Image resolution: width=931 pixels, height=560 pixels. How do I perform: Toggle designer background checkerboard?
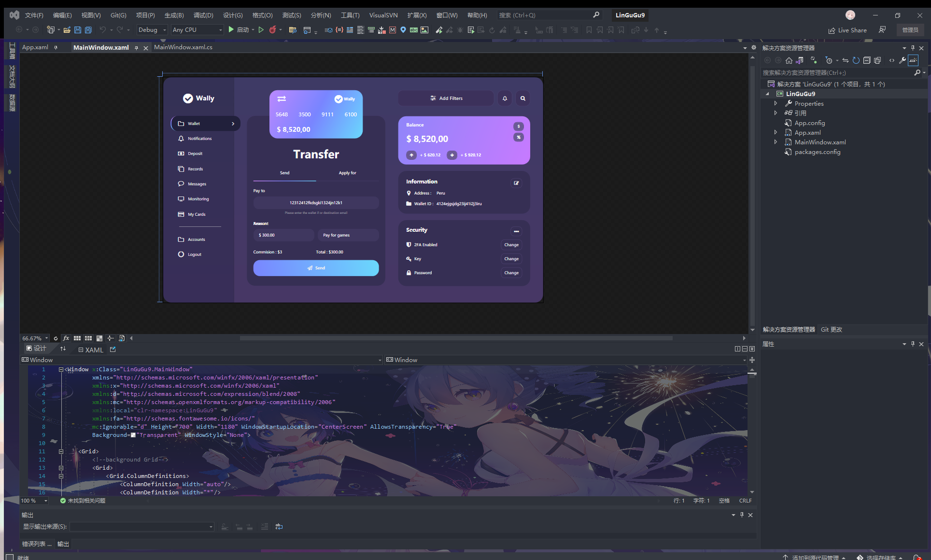[x=99, y=338]
